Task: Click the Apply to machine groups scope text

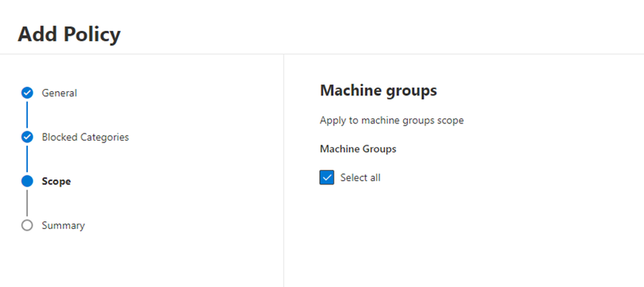Action: tap(392, 121)
